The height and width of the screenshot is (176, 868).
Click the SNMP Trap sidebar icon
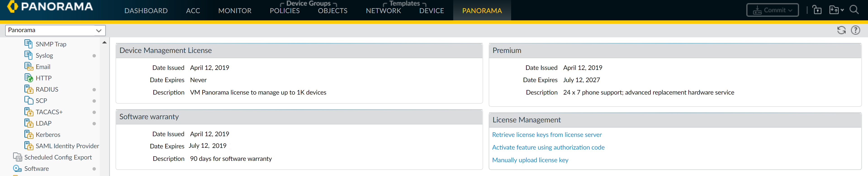(x=28, y=44)
